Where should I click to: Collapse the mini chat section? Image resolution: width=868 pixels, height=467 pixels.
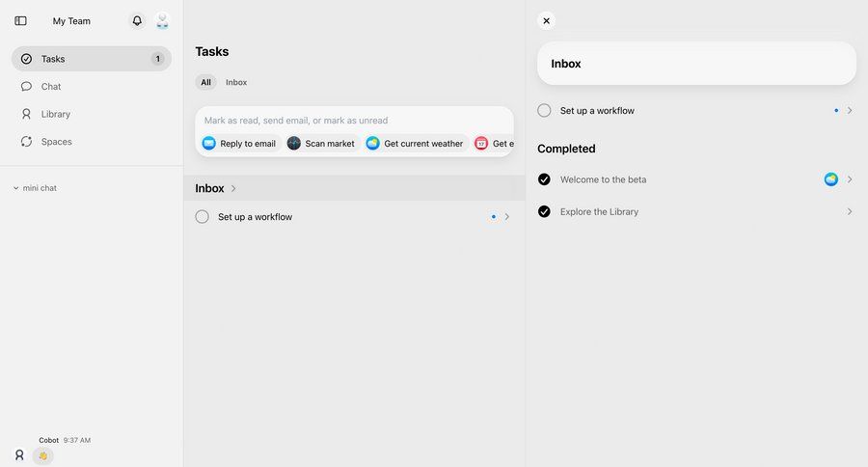click(16, 188)
